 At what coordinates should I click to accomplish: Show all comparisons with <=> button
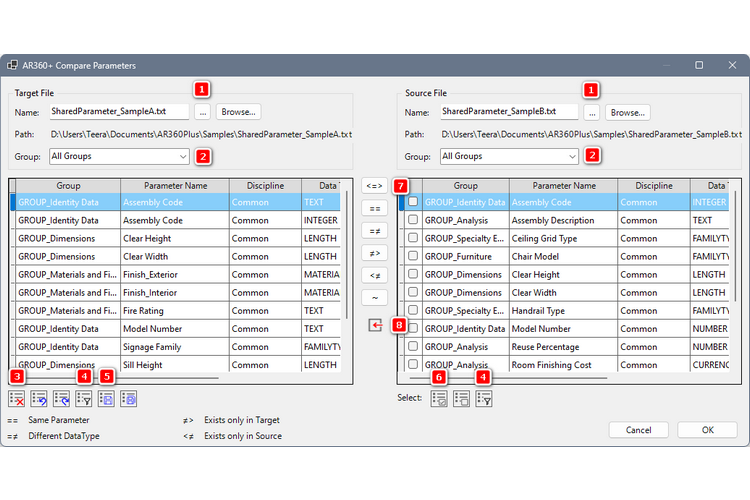375,186
